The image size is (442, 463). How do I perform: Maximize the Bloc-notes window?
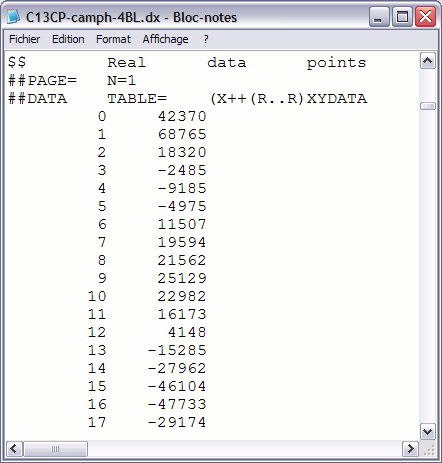[402, 16]
